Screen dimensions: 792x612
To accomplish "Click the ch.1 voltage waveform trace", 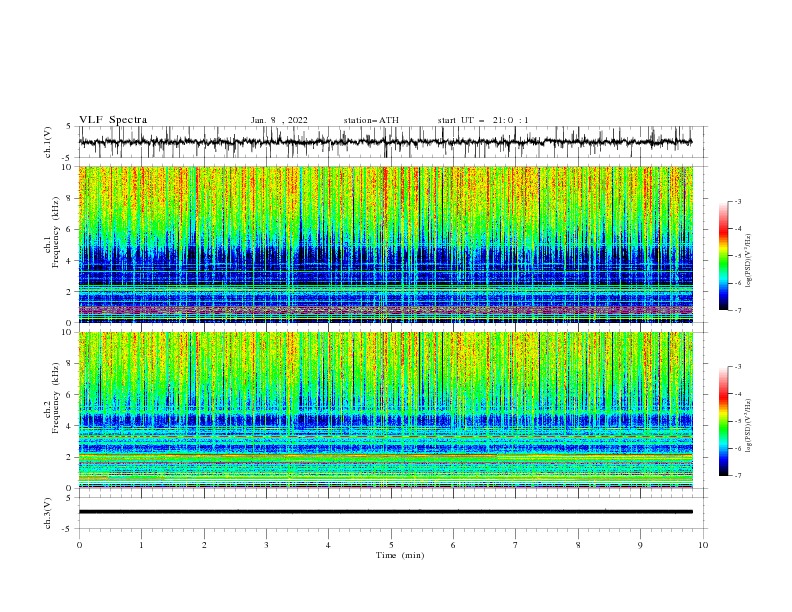I will pyautogui.click(x=385, y=142).
